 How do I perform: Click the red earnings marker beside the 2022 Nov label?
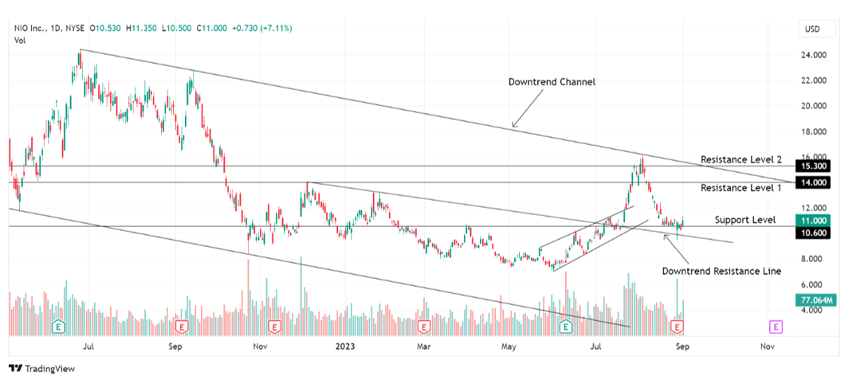coord(274,327)
